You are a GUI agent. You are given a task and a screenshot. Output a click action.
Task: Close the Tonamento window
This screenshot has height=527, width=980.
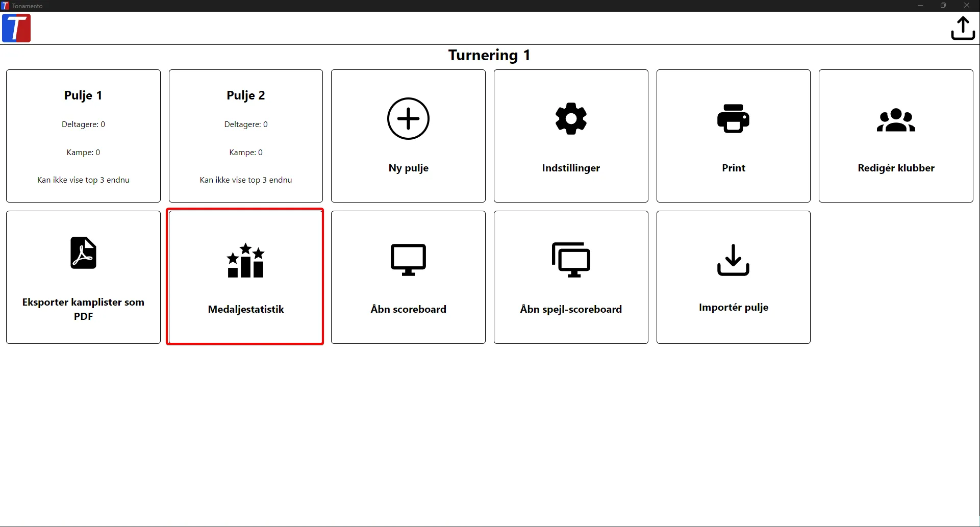click(x=967, y=6)
